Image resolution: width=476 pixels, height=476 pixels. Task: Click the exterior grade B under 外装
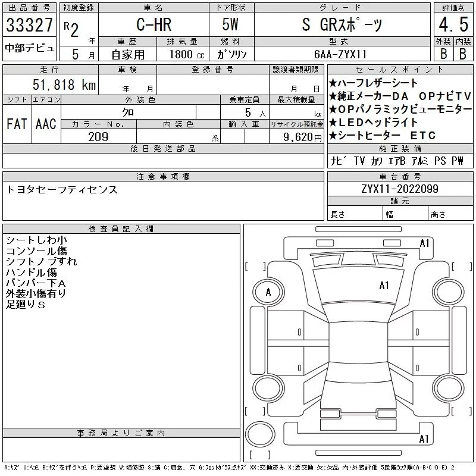pos(443,54)
